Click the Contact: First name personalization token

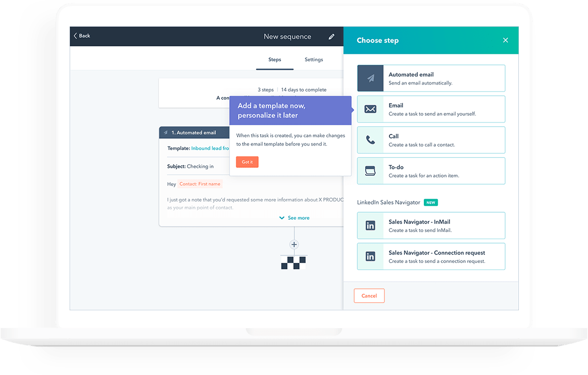(x=199, y=184)
